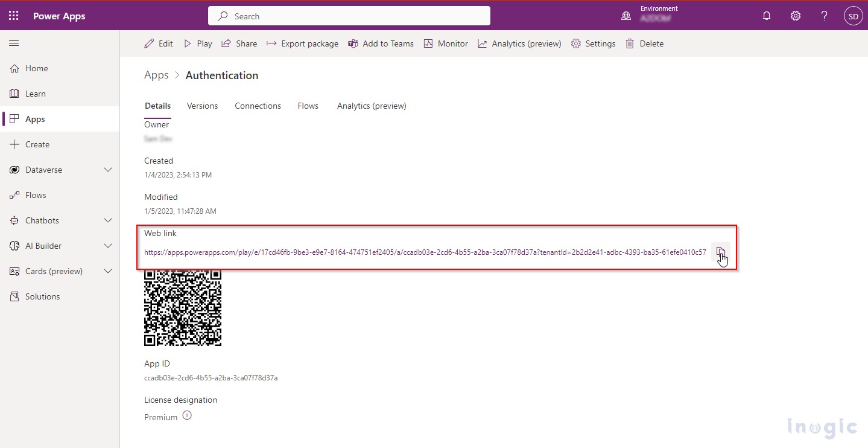Open Monitor from the command bar
868x448 pixels.
tap(446, 43)
